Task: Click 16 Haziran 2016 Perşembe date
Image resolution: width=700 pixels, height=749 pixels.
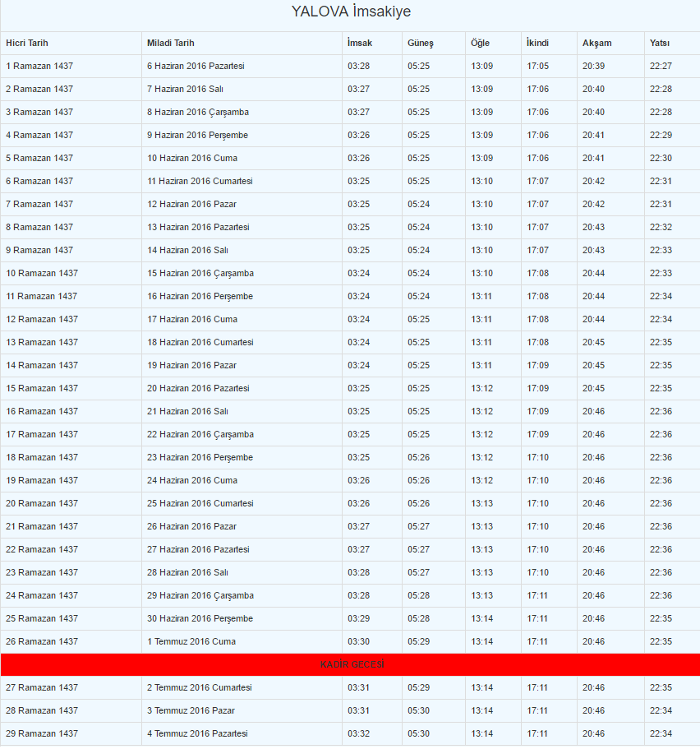Action: pyautogui.click(x=200, y=296)
